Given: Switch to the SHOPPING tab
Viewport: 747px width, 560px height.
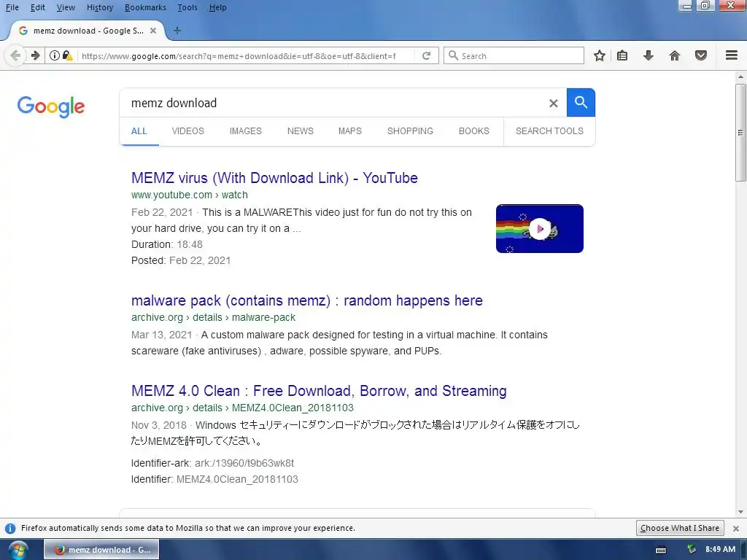Looking at the screenshot, I should click(410, 131).
